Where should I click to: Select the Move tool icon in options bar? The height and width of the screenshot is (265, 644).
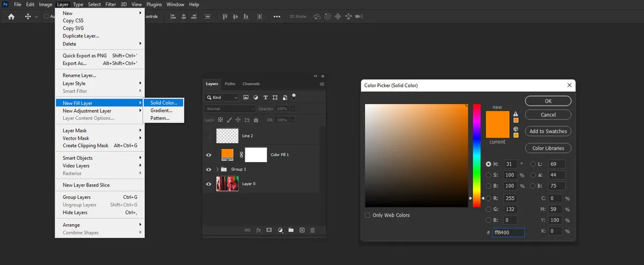[x=28, y=17]
